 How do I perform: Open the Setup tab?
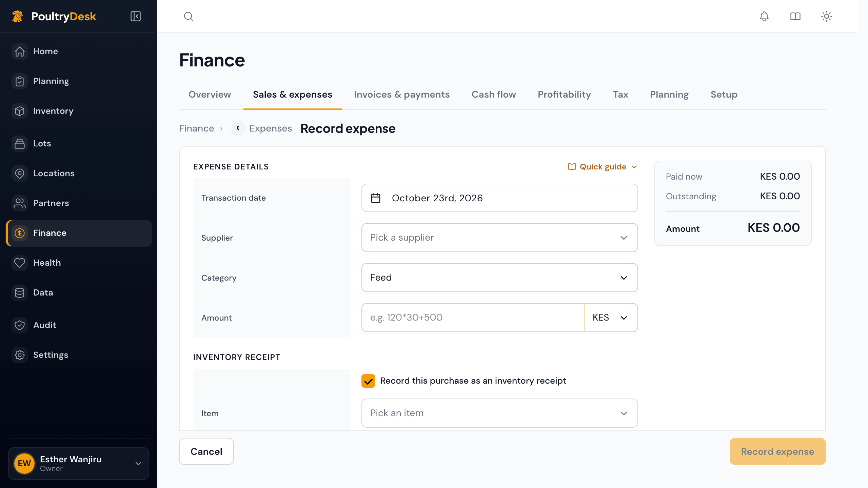tap(724, 95)
